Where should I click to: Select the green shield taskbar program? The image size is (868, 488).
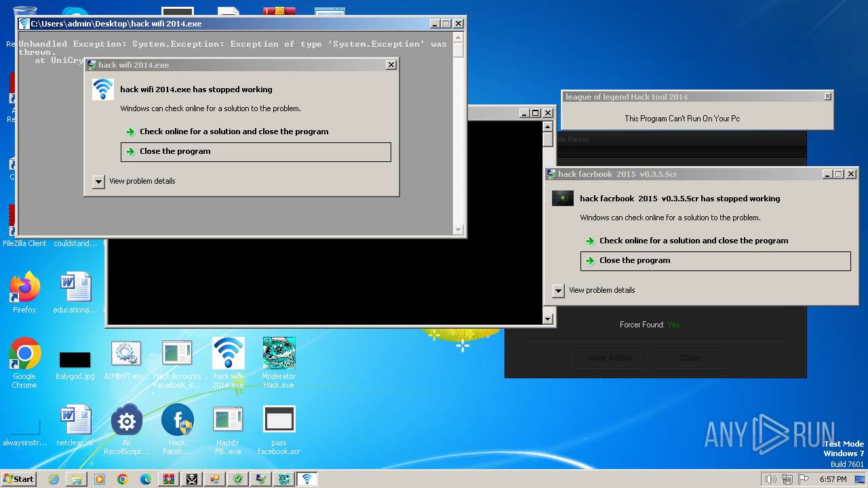coord(238,479)
